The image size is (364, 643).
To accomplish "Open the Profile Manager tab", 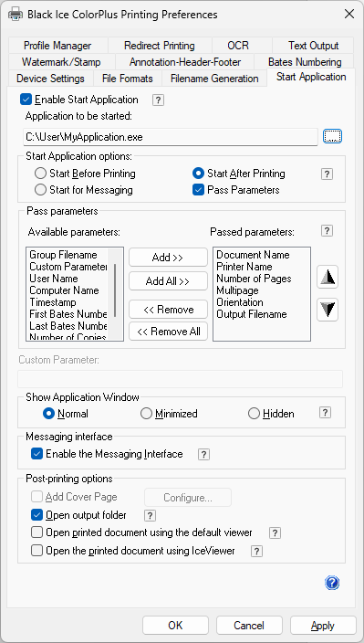I will [x=57, y=46].
